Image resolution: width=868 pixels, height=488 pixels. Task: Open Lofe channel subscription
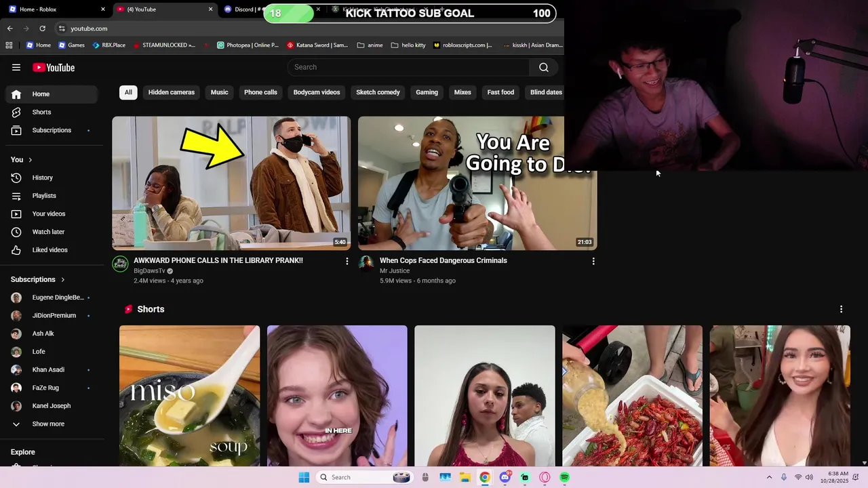point(52,352)
